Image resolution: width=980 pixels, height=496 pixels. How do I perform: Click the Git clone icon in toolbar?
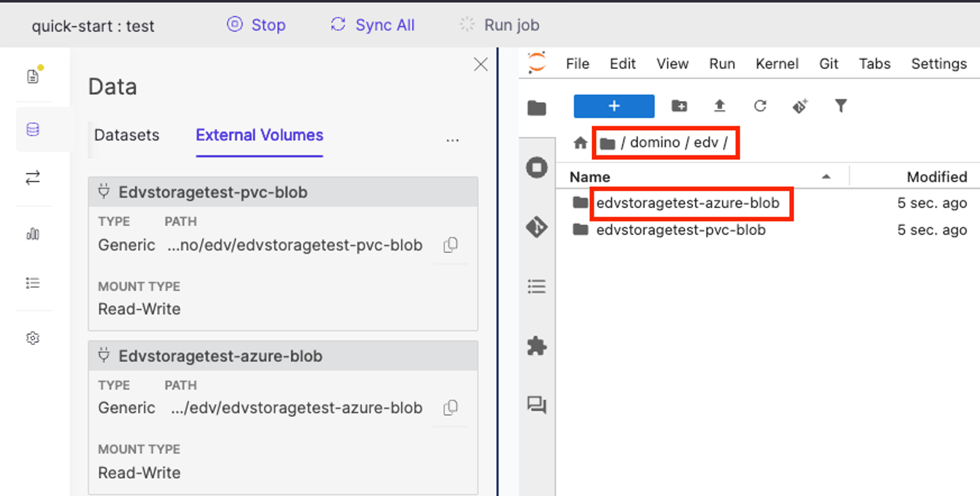point(800,106)
